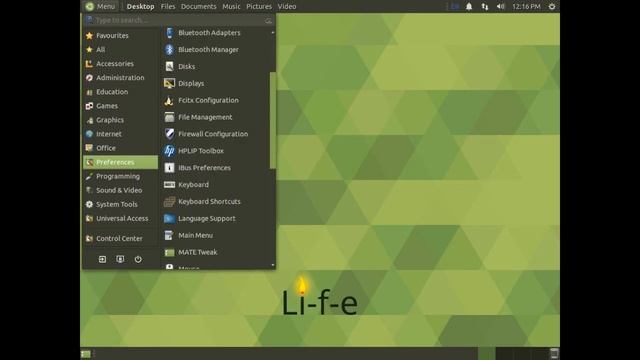
Task: Open the volume indicator in panel
Action: [500, 7]
